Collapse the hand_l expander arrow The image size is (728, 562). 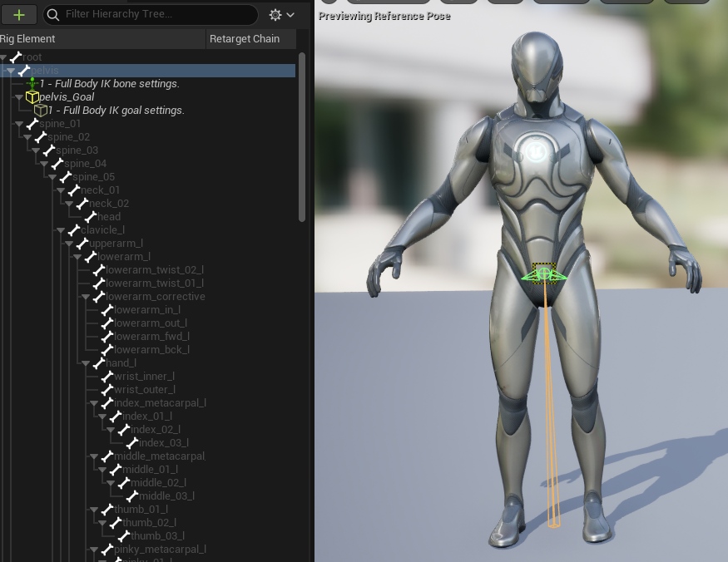pos(86,364)
